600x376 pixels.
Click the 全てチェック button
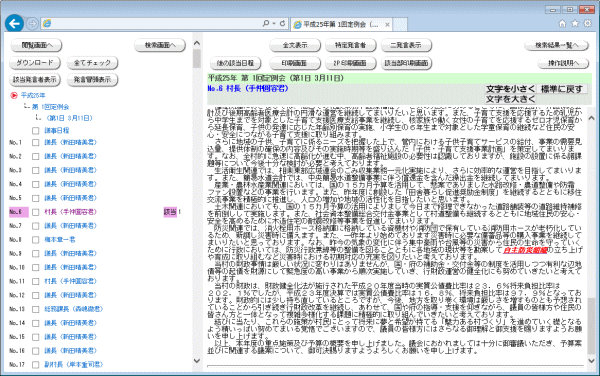92,63
